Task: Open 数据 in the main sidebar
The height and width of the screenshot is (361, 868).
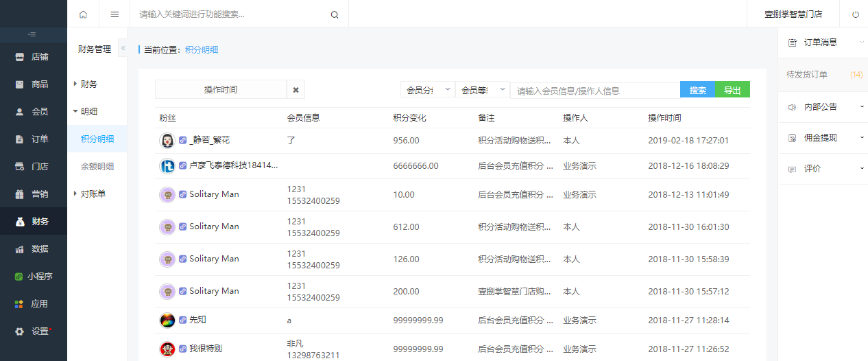Action: click(34, 249)
